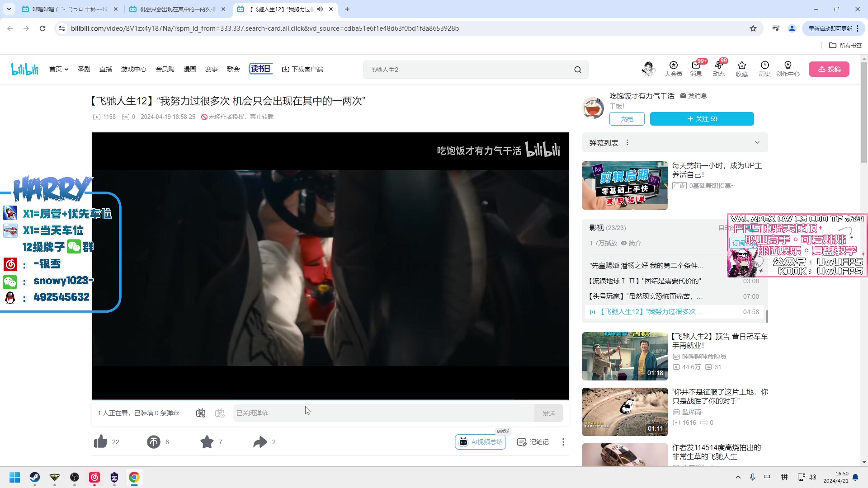868x488 pixels.
Task: Switch to 机会只会出现在其中的一两次 tab
Action: point(177,9)
